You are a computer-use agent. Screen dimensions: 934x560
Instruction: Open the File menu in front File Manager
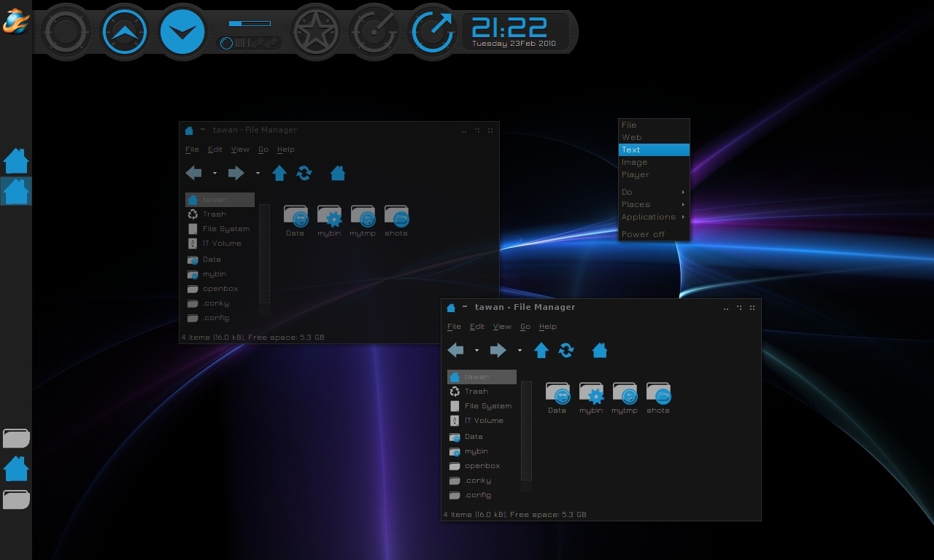pyautogui.click(x=454, y=327)
